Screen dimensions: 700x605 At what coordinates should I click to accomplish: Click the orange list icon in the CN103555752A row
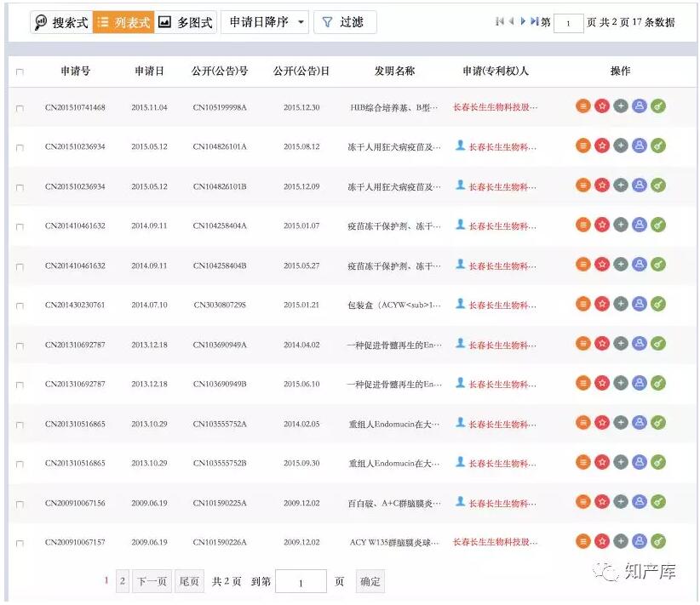(x=583, y=423)
